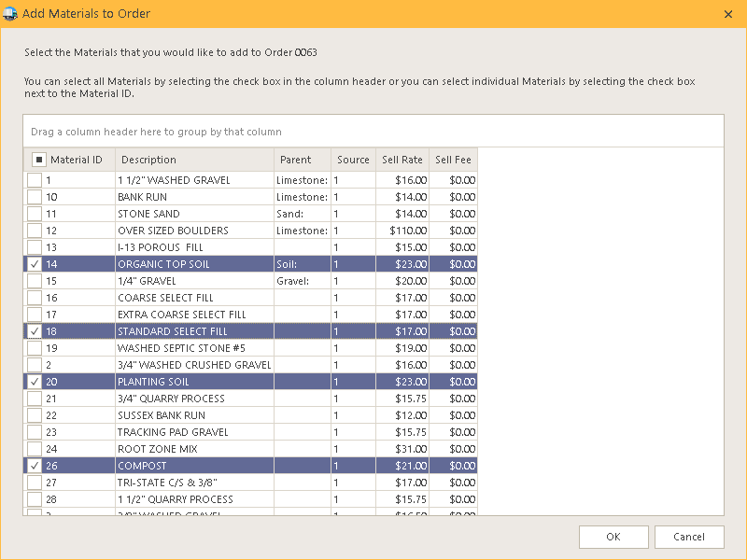Deselect the PLANTING SOIL row checkbox
The width and height of the screenshot is (747, 560).
coord(35,382)
